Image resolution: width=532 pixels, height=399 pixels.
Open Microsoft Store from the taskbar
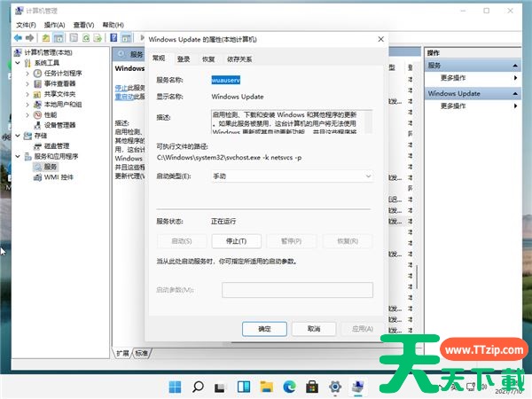tap(312, 387)
